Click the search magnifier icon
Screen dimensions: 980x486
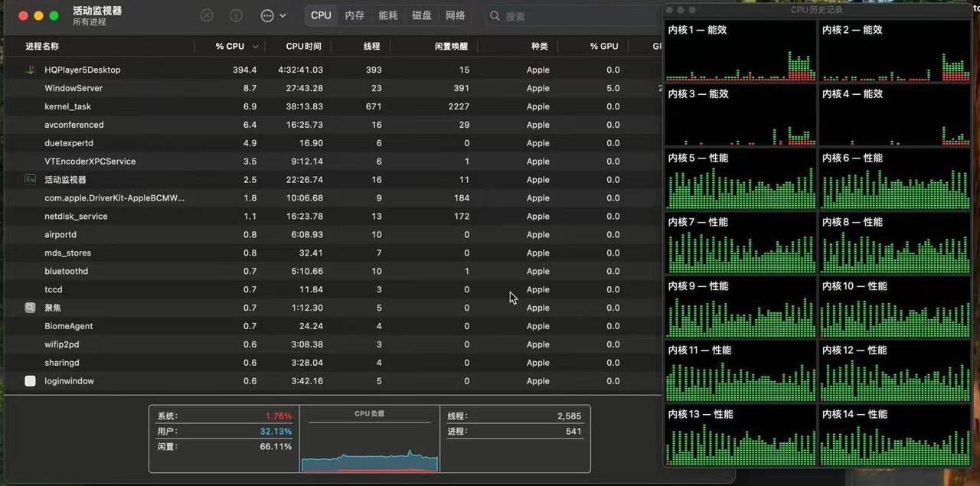click(x=495, y=16)
